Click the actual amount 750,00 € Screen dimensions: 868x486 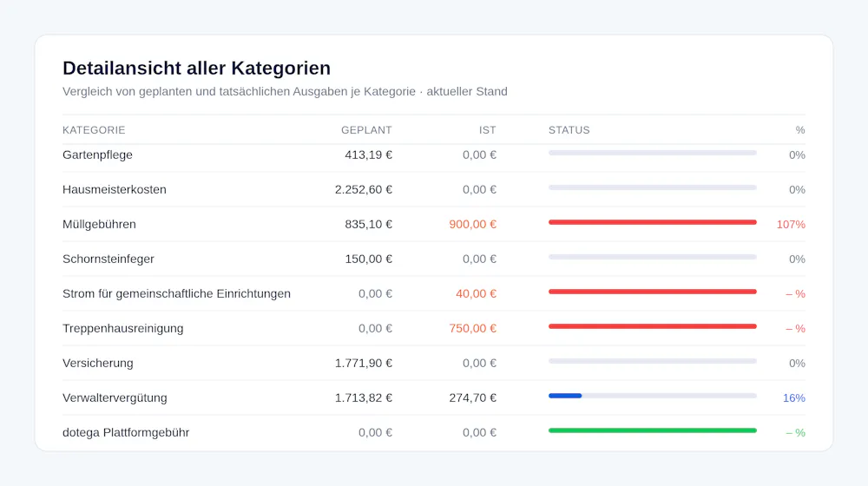click(472, 328)
